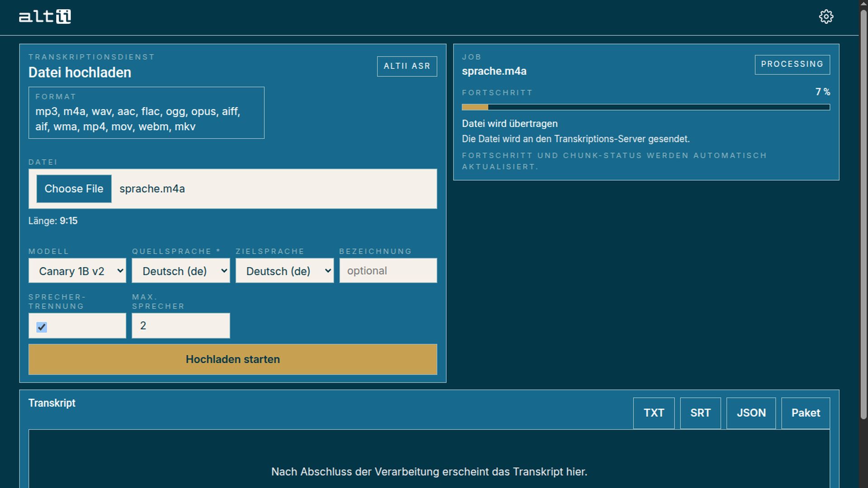
Task: Toggle the Sprechertrennung checkbox
Action: pyautogui.click(x=42, y=327)
